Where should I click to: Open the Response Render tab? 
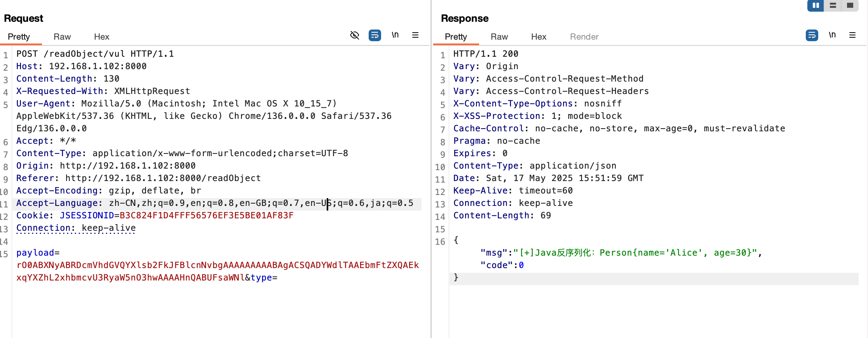click(584, 37)
